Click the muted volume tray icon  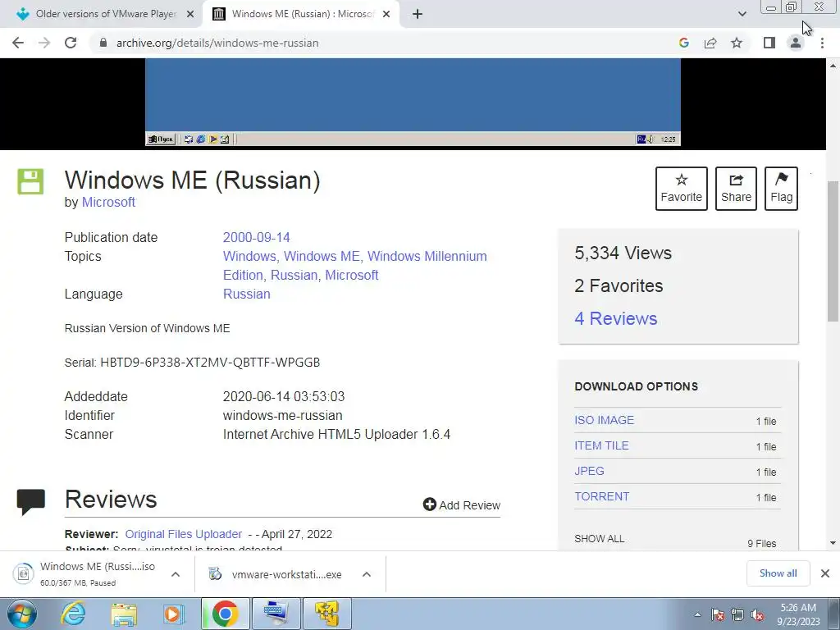click(x=757, y=615)
